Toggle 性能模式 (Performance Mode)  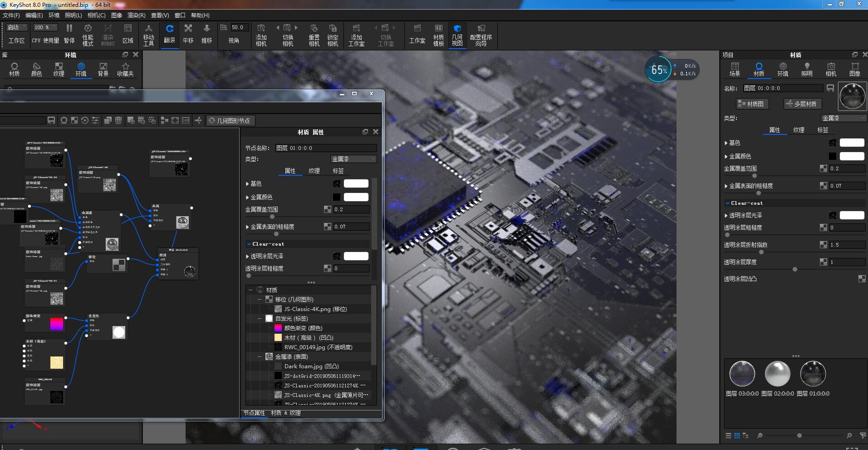88,34
